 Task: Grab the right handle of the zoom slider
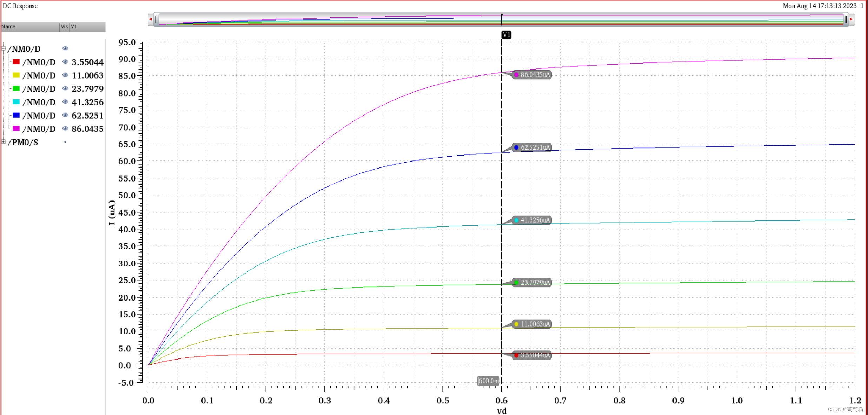pyautogui.click(x=846, y=19)
